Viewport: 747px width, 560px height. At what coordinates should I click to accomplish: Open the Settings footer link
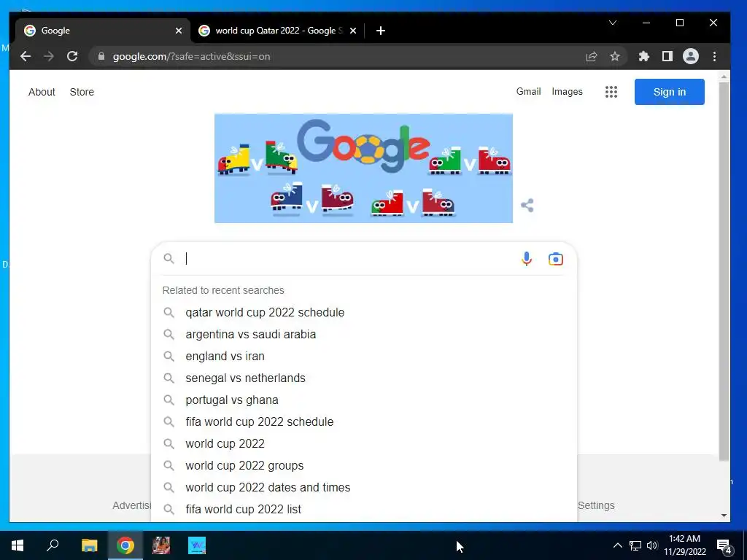(x=596, y=505)
